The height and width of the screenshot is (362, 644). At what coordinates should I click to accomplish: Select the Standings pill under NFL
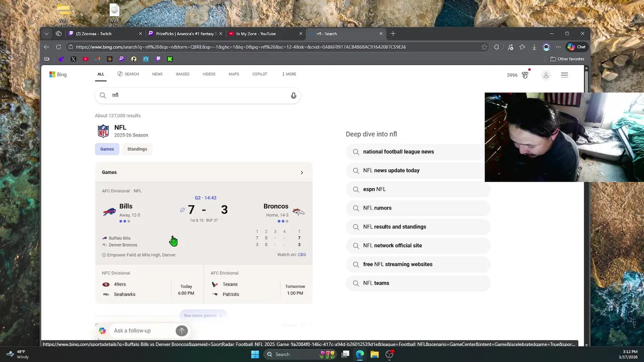(137, 149)
